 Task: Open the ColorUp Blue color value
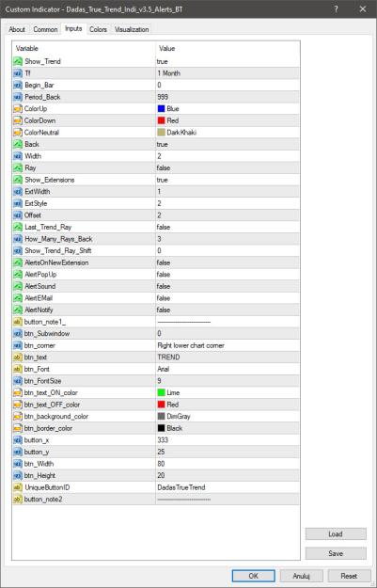click(228, 109)
